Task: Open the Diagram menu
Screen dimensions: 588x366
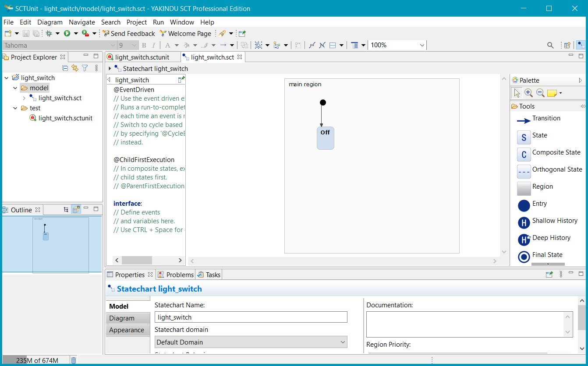Action: [50, 22]
